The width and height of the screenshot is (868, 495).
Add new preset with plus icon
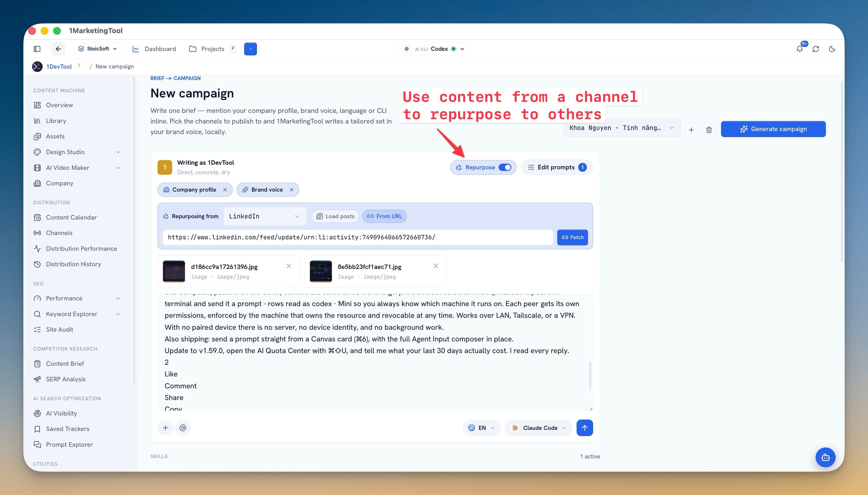tap(691, 129)
